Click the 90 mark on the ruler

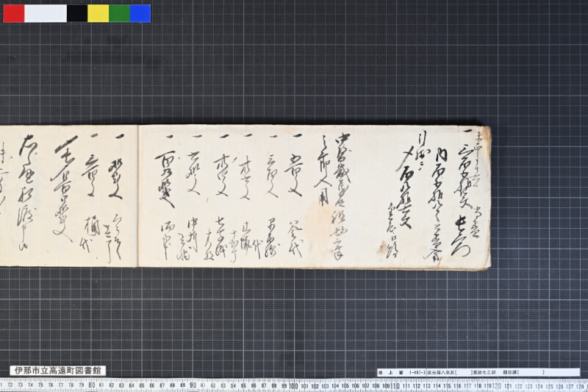coord(193,385)
